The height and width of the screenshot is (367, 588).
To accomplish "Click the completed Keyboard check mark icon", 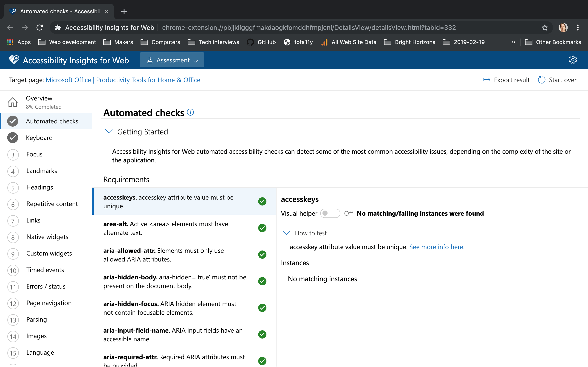I will click(13, 138).
